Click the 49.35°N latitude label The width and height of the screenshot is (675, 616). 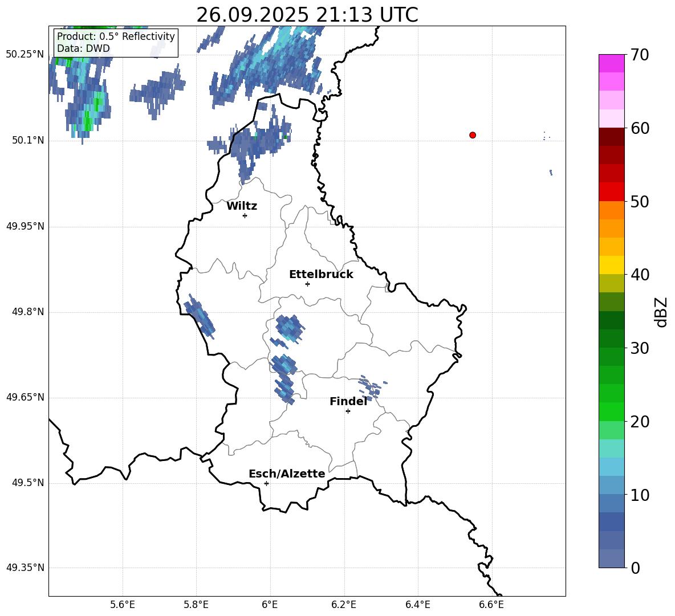25,568
